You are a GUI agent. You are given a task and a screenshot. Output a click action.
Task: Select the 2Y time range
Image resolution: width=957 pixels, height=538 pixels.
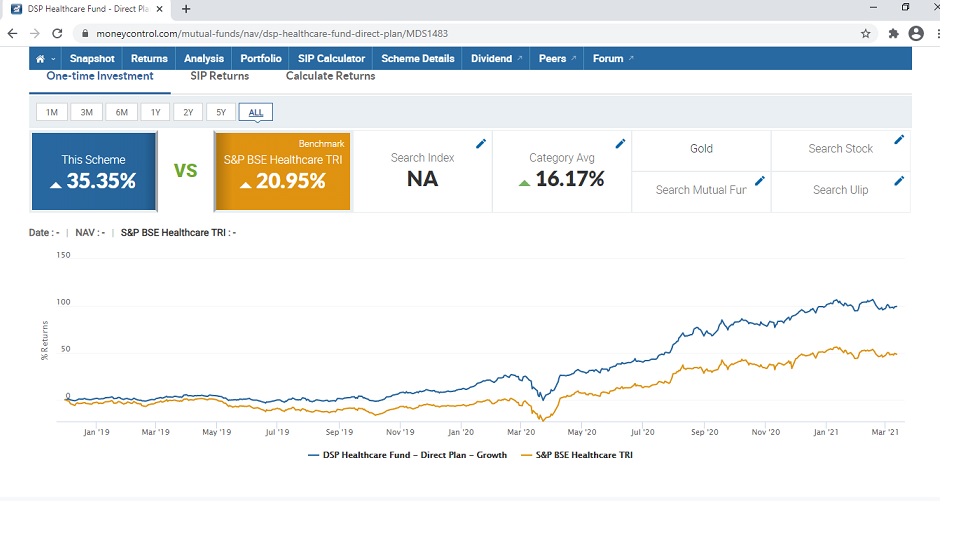coord(188,112)
